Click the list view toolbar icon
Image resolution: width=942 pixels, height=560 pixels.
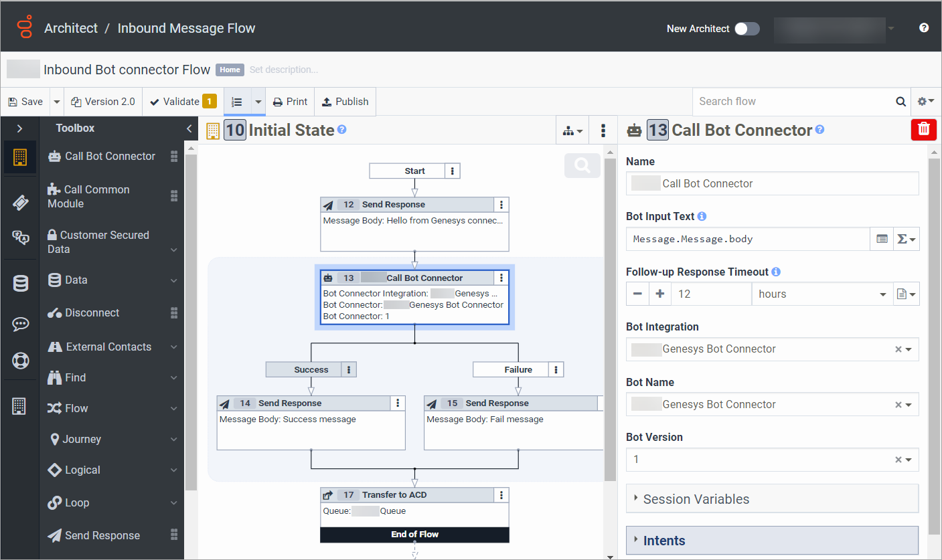[x=237, y=102]
